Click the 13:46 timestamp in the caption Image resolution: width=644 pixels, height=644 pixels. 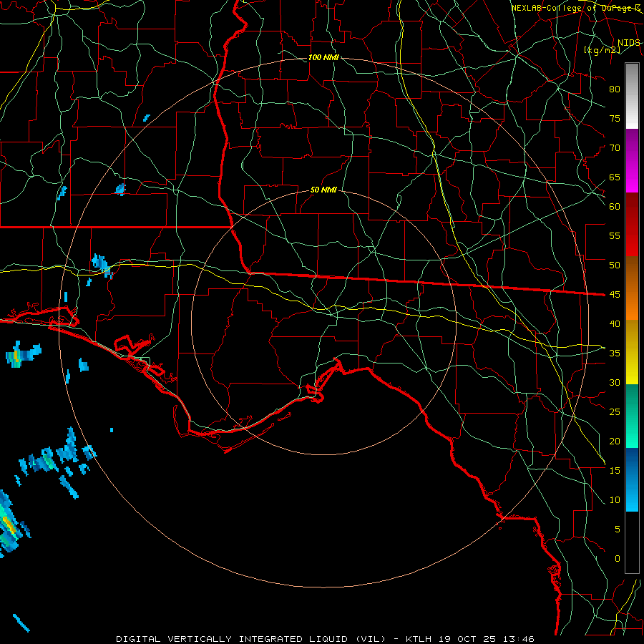tap(518, 639)
